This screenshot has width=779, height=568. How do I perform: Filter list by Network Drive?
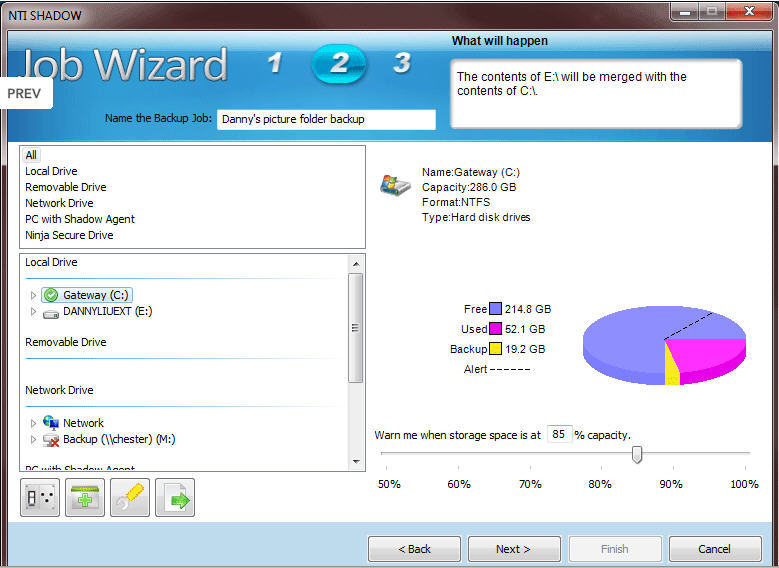coord(59,203)
